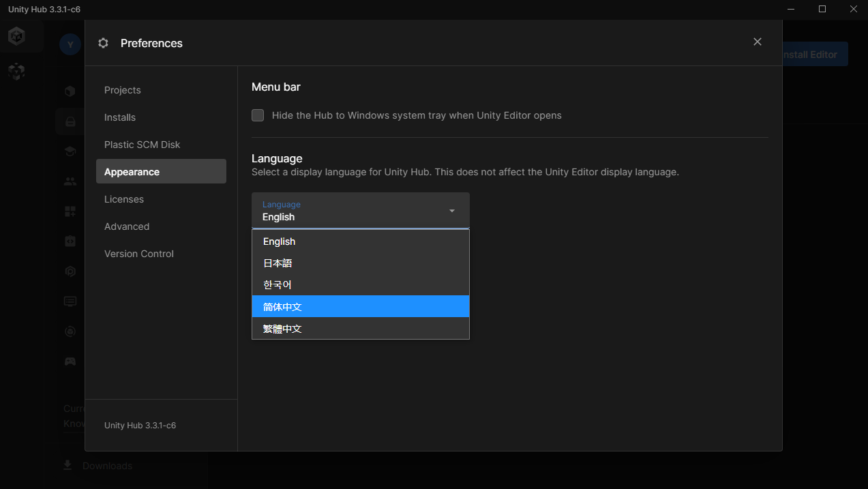Switch to the Projects preferences tab
Screen dimensions: 868x489
[123, 90]
